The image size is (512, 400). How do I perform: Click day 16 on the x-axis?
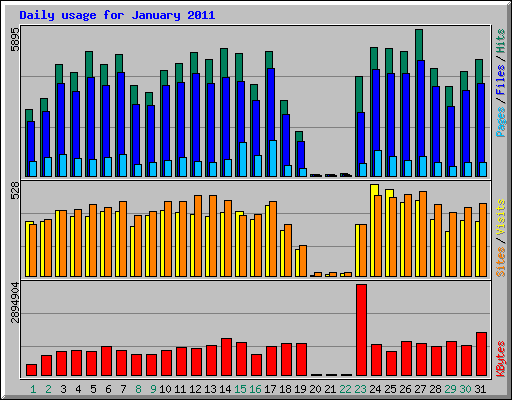255,389
